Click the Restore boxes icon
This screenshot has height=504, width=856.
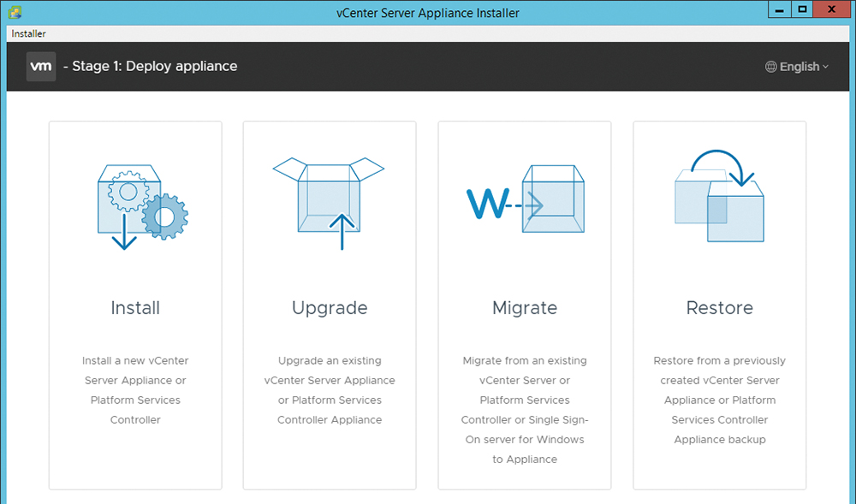(720, 196)
